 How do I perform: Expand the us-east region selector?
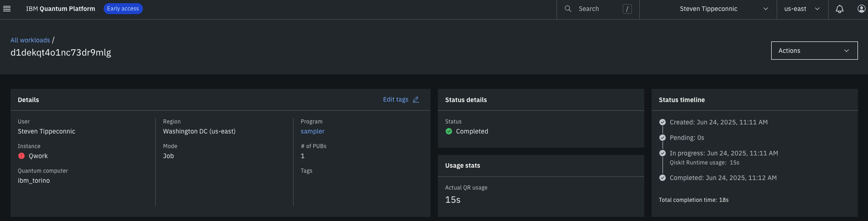click(x=802, y=9)
